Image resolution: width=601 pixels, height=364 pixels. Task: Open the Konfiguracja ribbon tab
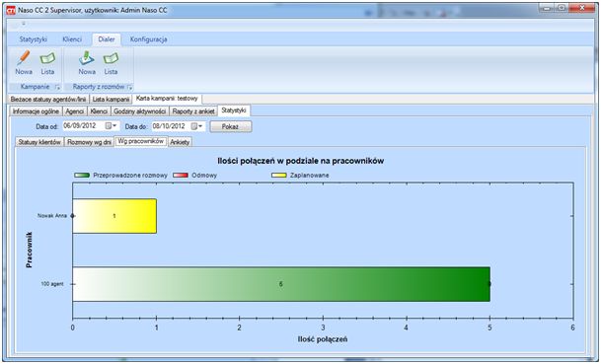tap(148, 39)
